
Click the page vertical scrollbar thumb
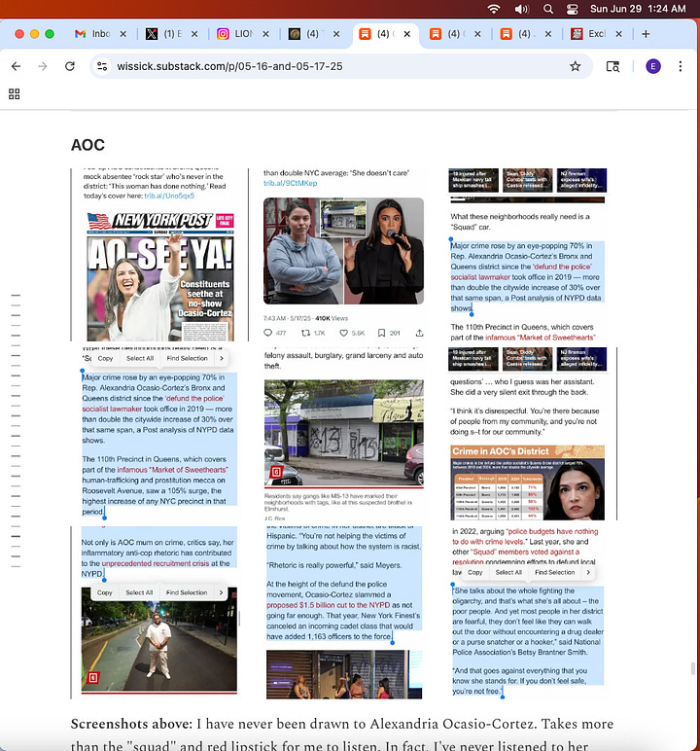pyautogui.click(x=692, y=668)
